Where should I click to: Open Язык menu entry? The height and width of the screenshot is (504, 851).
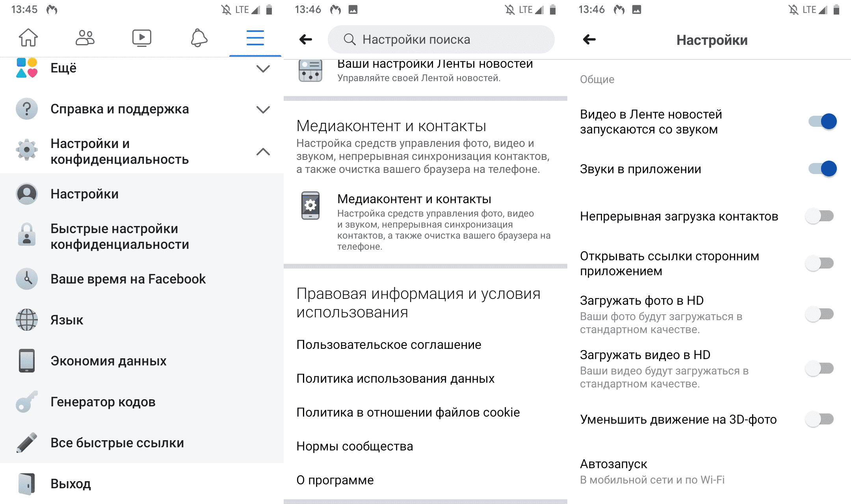tap(142, 320)
